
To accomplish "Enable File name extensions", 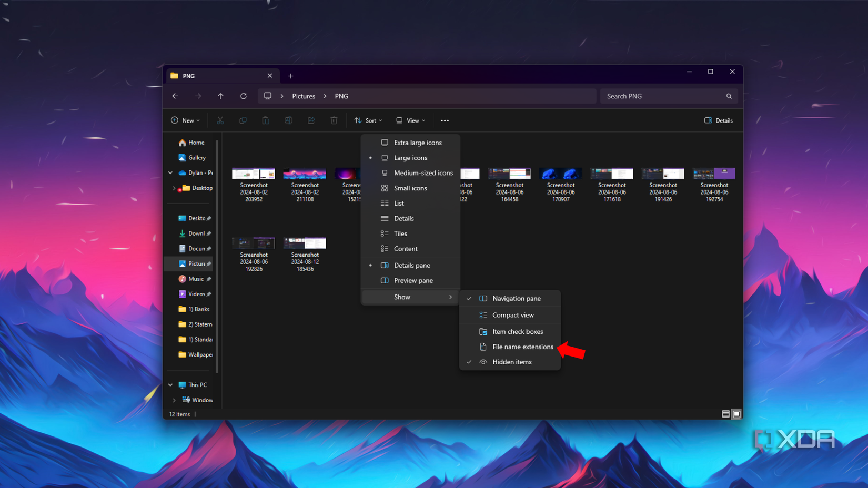I will (522, 347).
